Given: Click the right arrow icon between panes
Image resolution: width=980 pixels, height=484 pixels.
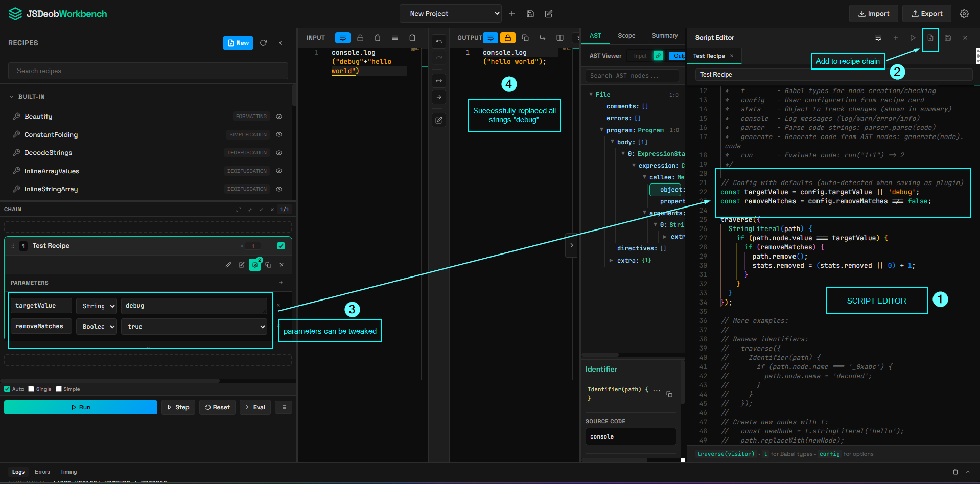Looking at the screenshot, I should 439,97.
